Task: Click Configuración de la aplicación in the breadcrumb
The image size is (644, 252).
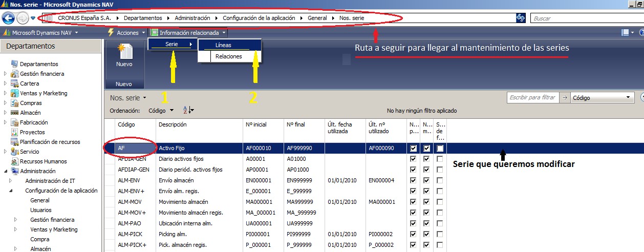Action: [259, 18]
